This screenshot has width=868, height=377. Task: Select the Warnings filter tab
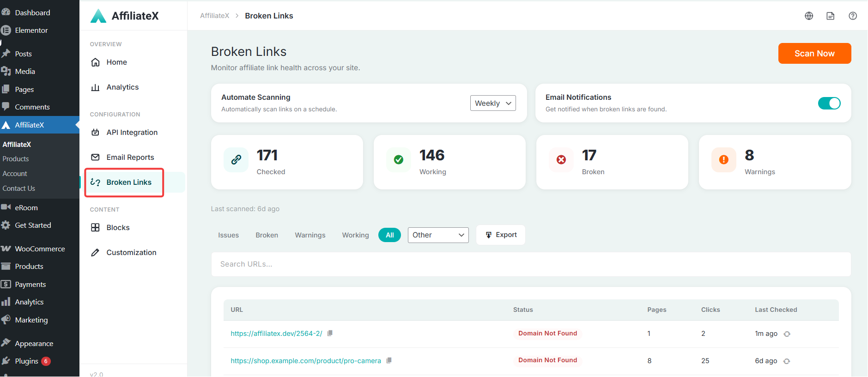(x=310, y=235)
